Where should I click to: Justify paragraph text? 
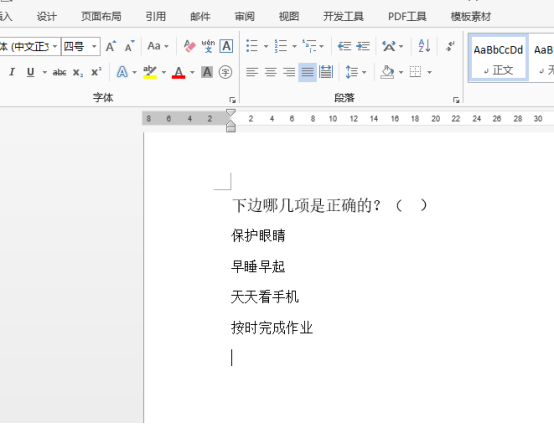pos(307,72)
